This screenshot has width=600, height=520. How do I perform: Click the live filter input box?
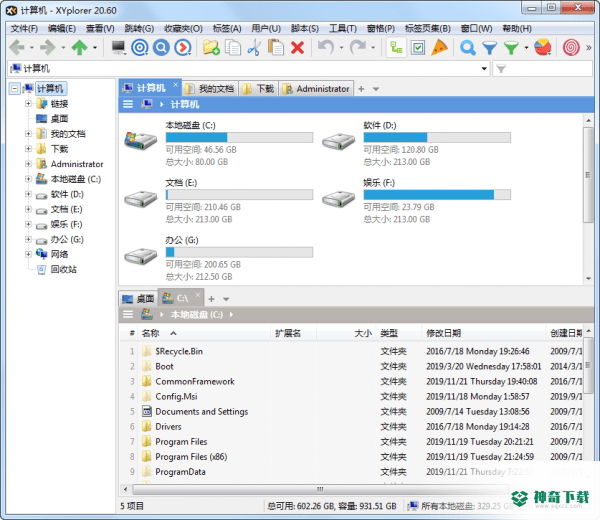click(543, 69)
